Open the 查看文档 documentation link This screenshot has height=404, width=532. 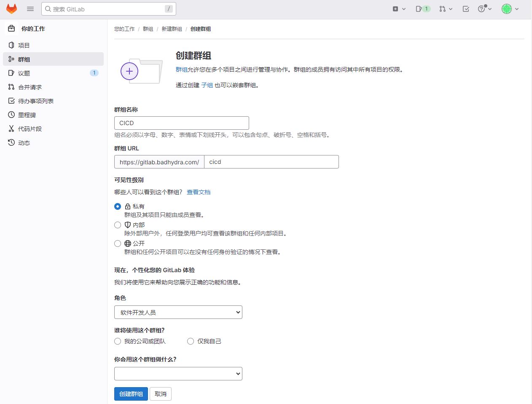(198, 192)
